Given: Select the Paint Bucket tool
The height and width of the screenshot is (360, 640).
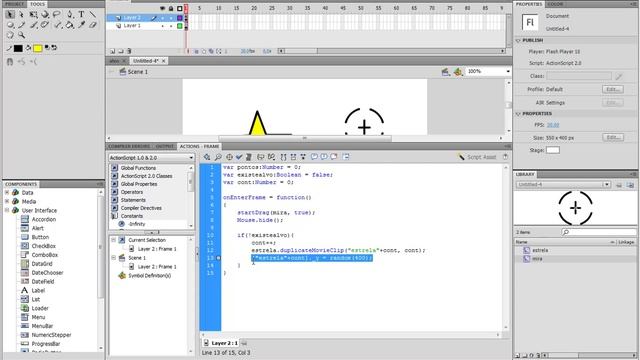Looking at the screenshot, I should [x=70, y=25].
